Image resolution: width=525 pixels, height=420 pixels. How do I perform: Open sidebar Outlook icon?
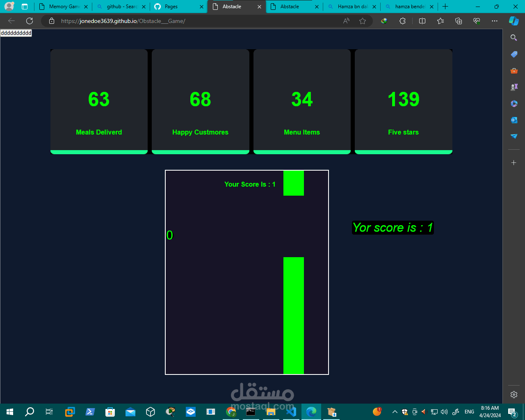point(514,120)
